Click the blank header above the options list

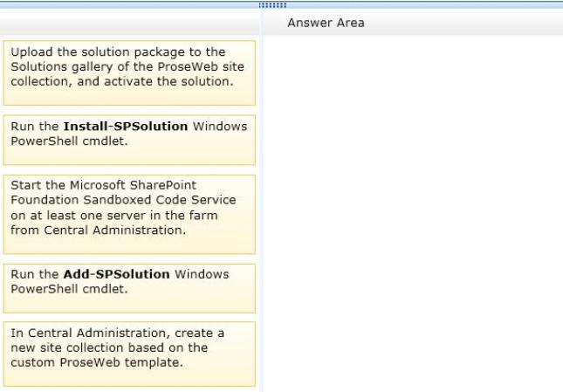[x=129, y=23]
